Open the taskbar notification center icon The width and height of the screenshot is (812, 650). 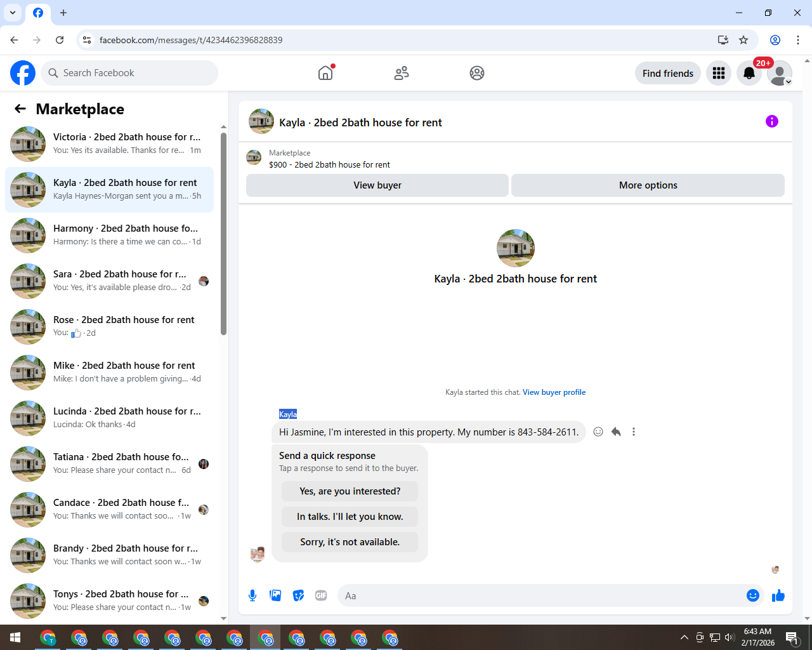point(792,637)
